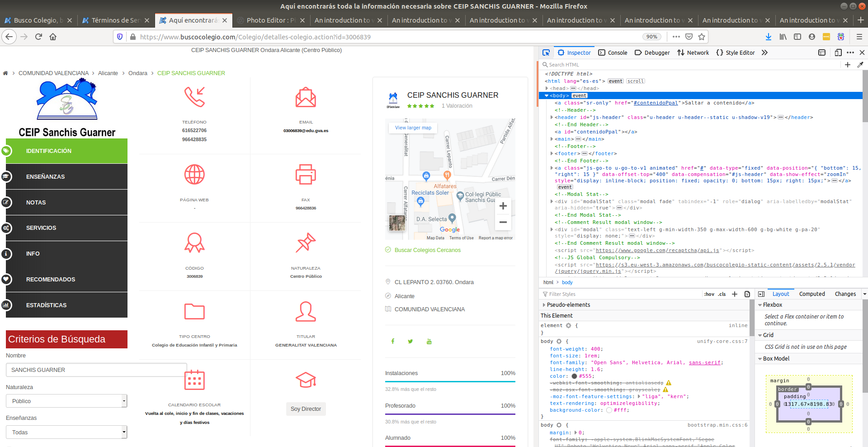Click the #555 color swatch in body rule

coord(574,376)
